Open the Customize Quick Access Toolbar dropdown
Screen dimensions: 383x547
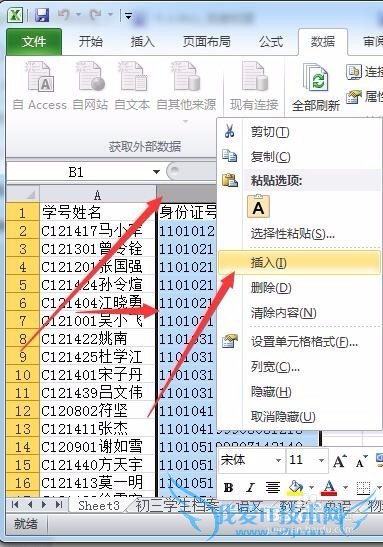[x=128, y=16]
